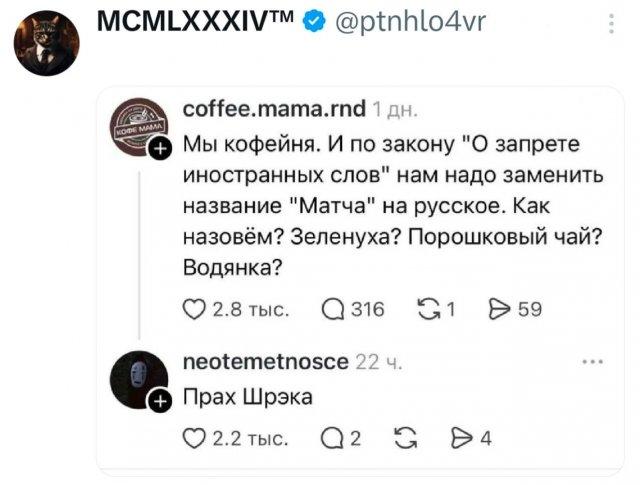Follow coffee.mama.rnd via plus badge
The height and width of the screenshot is (485, 640).
(159, 151)
